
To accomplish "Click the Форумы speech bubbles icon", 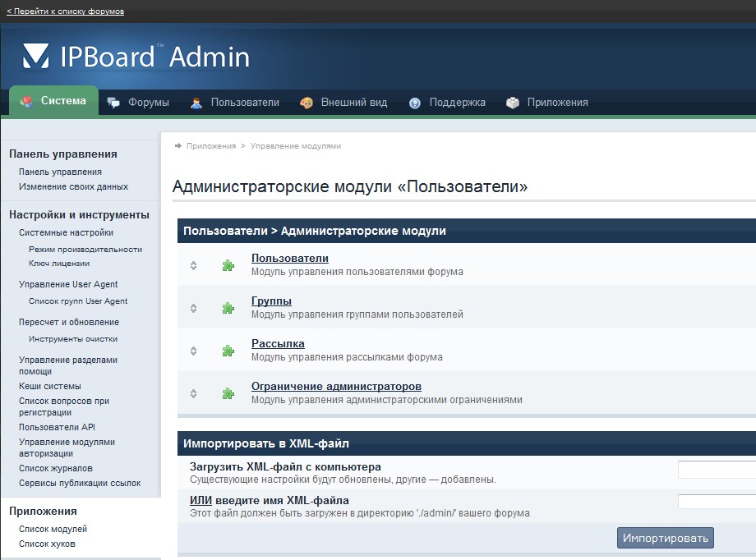I will (113, 103).
